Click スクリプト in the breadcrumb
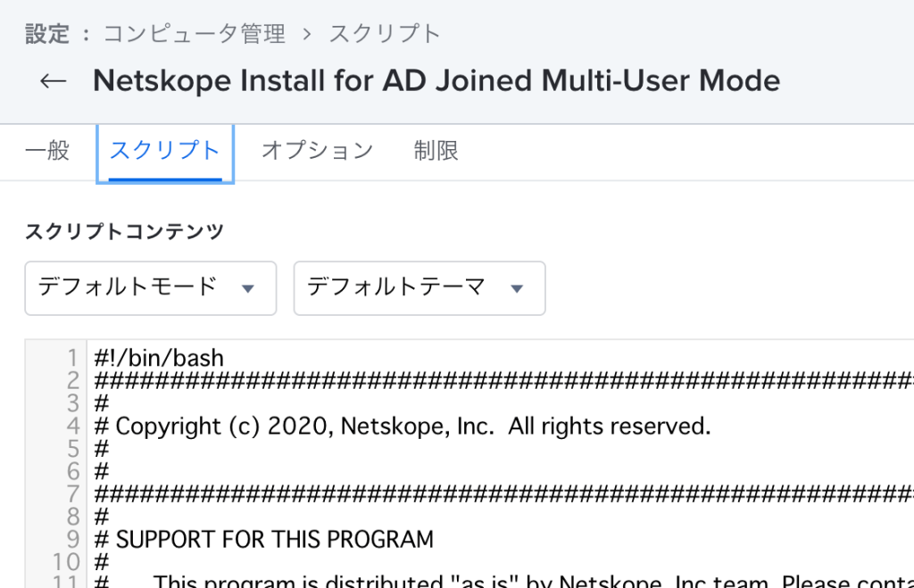 [x=385, y=34]
